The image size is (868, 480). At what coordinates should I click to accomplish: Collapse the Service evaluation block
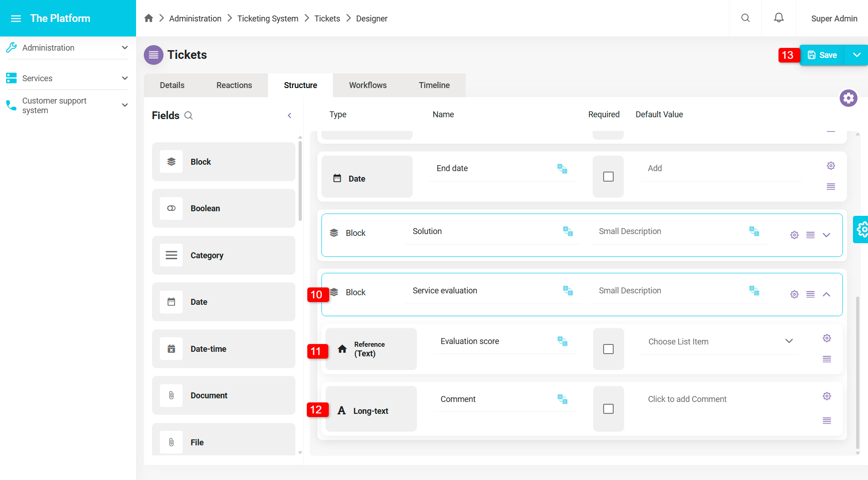[826, 294]
